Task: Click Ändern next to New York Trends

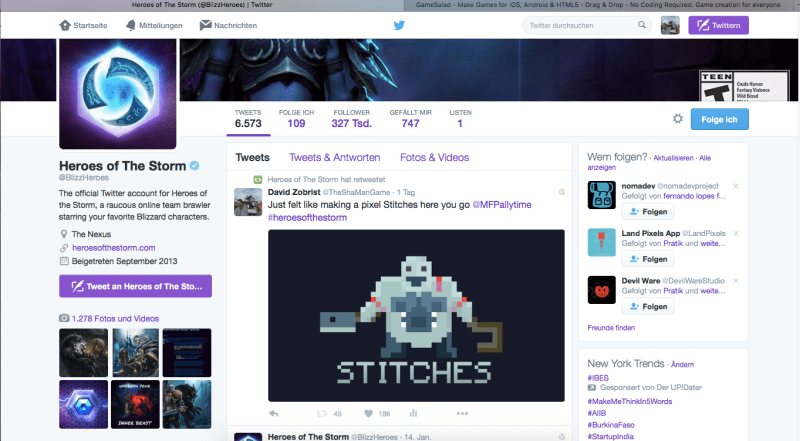Action: [x=682, y=364]
